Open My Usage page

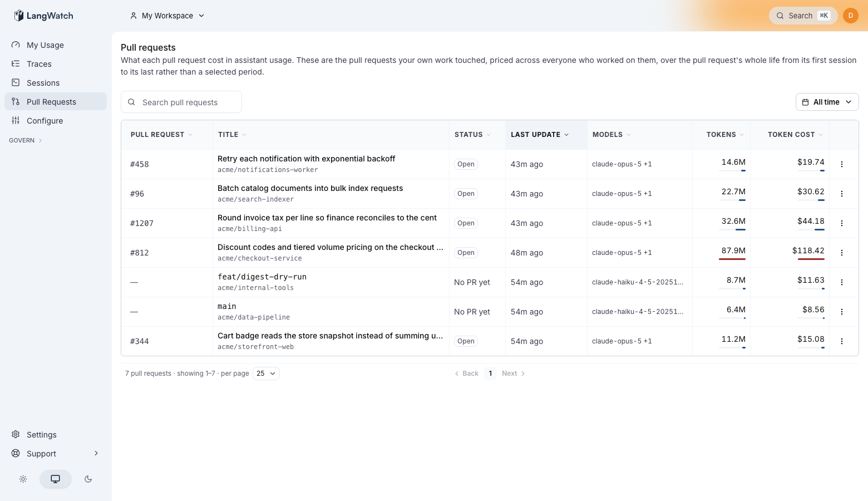coord(56,45)
